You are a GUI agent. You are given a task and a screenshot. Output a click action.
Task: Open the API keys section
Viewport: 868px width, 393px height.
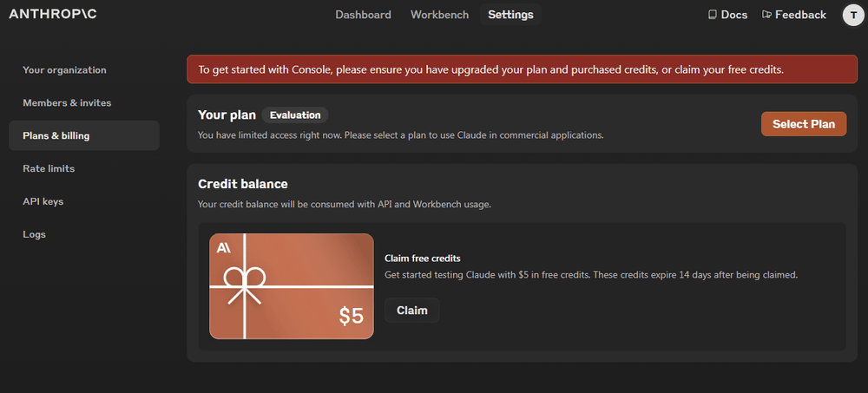click(43, 201)
